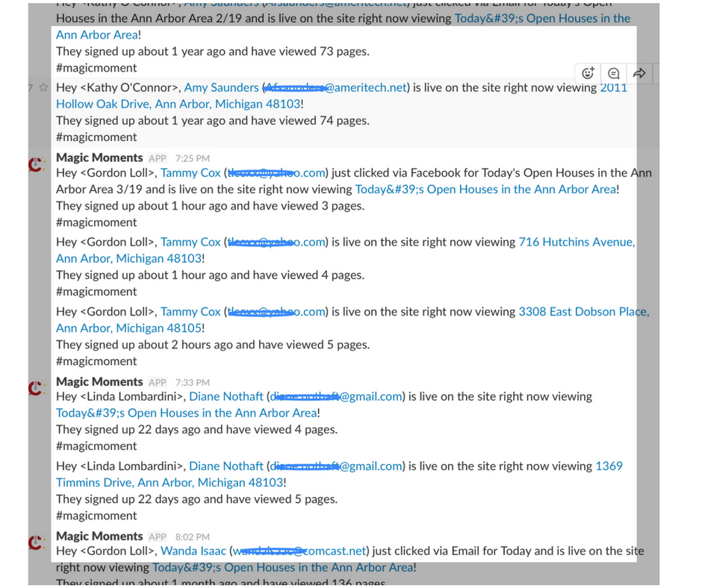Start a thread from the message hover toolbar

613,73
